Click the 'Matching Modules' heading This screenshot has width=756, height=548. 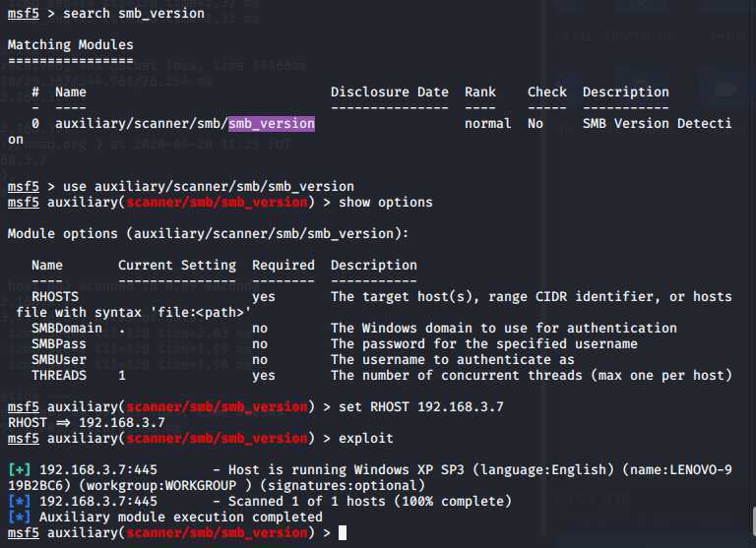71,45
